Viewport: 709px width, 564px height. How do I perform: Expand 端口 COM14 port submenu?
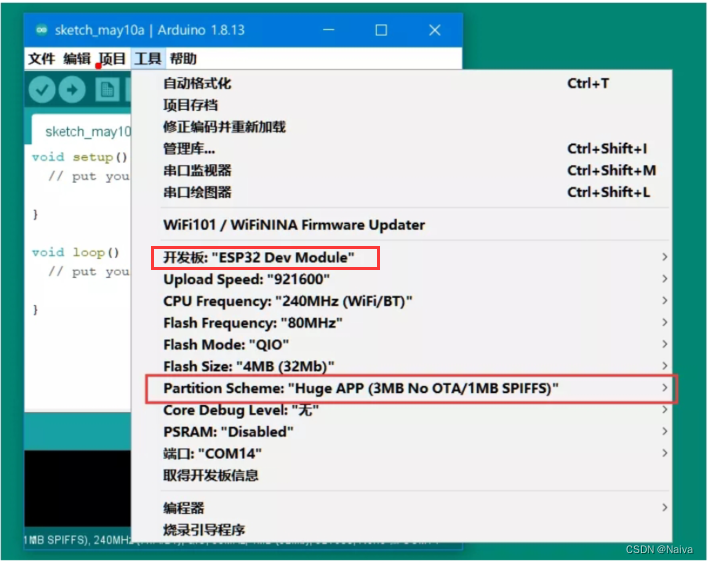coord(402,453)
